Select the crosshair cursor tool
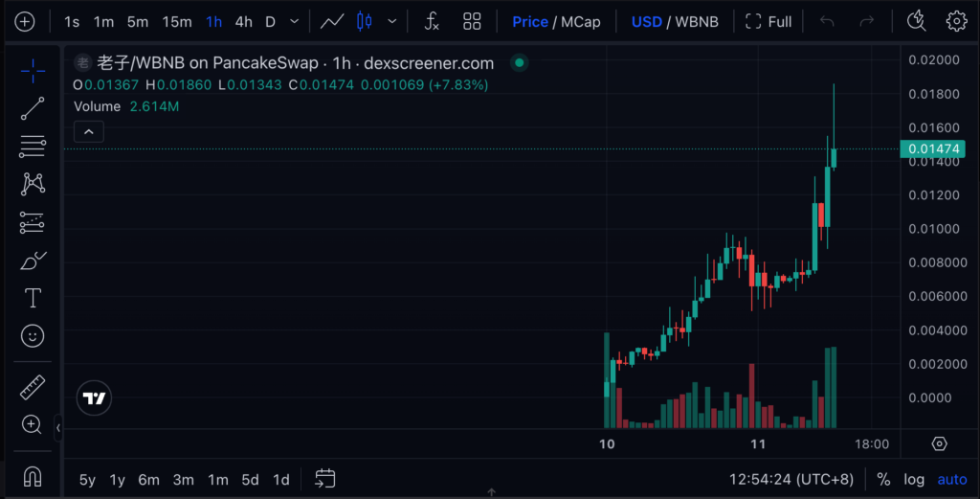980x499 pixels. tap(33, 71)
